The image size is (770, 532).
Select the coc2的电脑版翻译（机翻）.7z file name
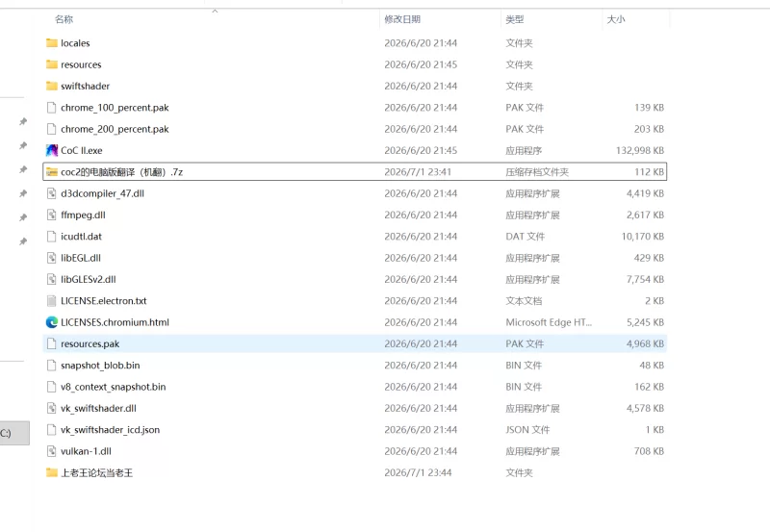point(122,172)
